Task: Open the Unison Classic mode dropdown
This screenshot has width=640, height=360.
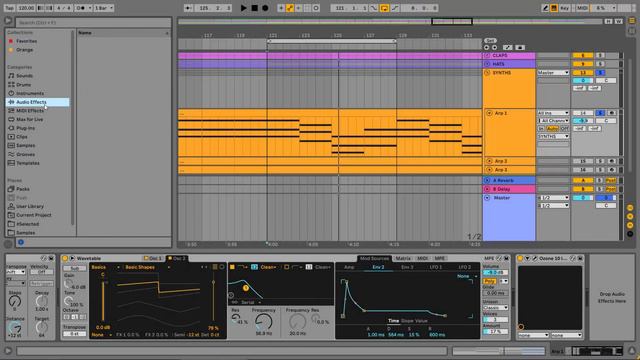Action: pos(496,307)
